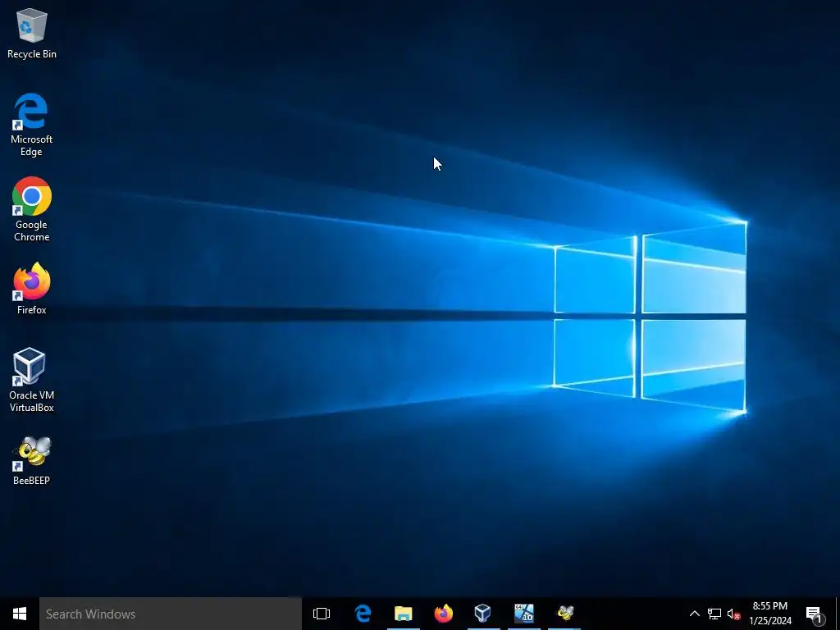Click the Search Windows box
The image size is (840, 630).
(x=171, y=614)
